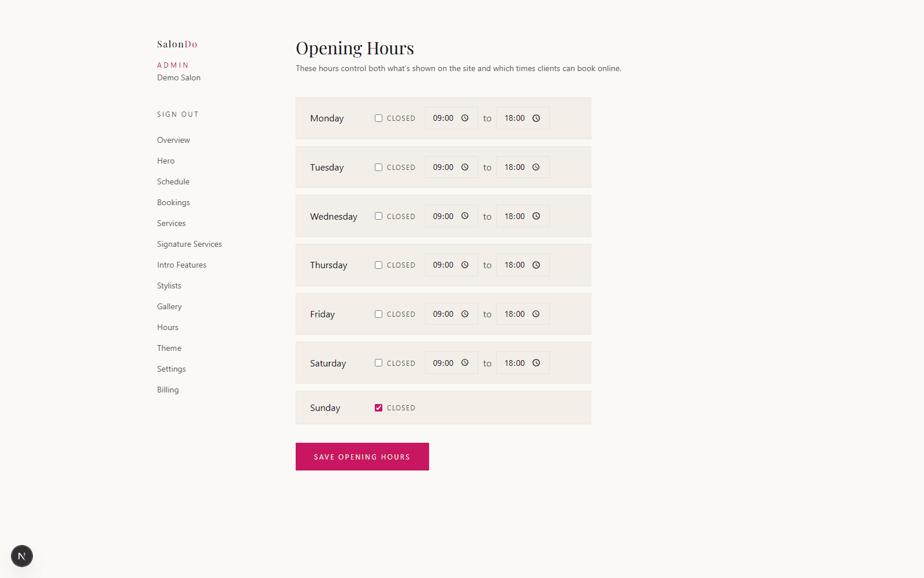Open clock picker for Thursday opening time

coord(465,265)
